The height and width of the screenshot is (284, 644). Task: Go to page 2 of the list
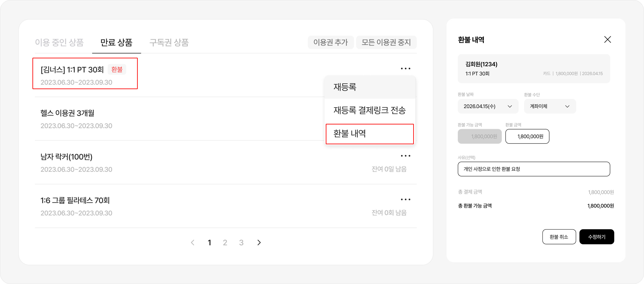point(225,242)
